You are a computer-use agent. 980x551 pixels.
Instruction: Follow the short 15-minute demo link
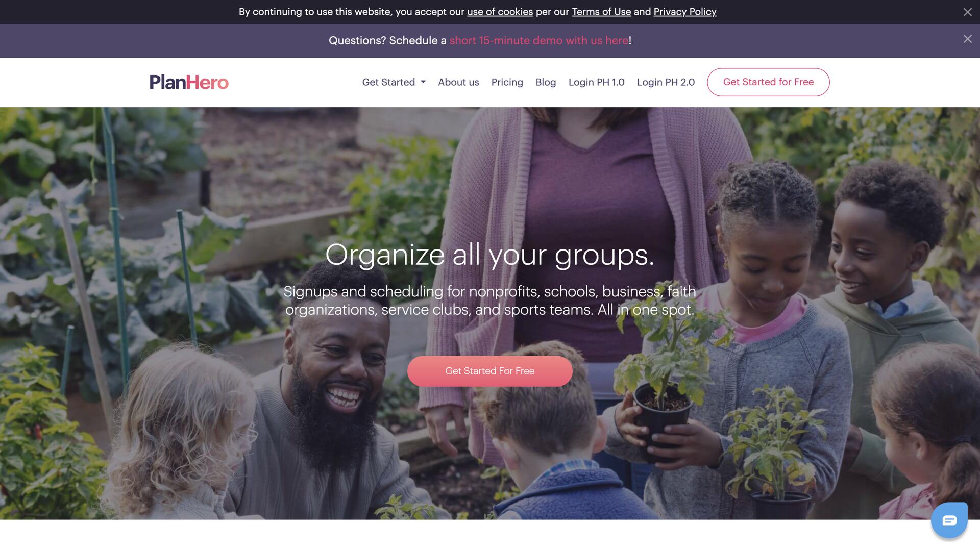539,40
